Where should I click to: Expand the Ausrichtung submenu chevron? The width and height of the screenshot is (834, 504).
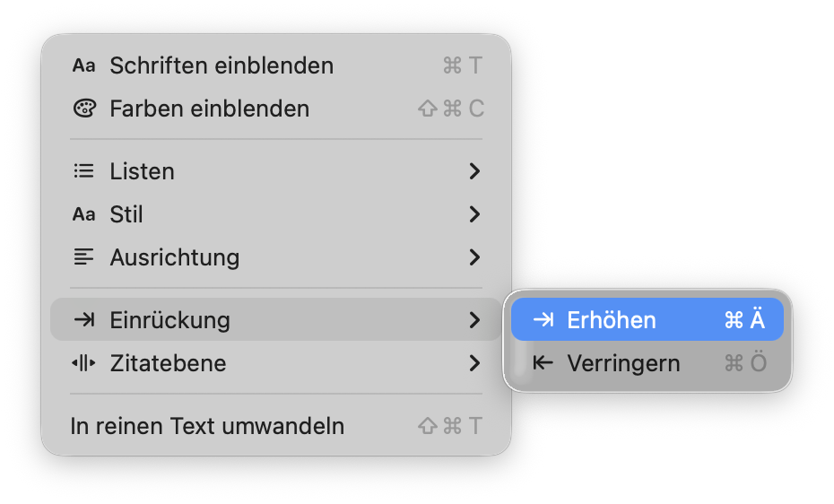474,257
